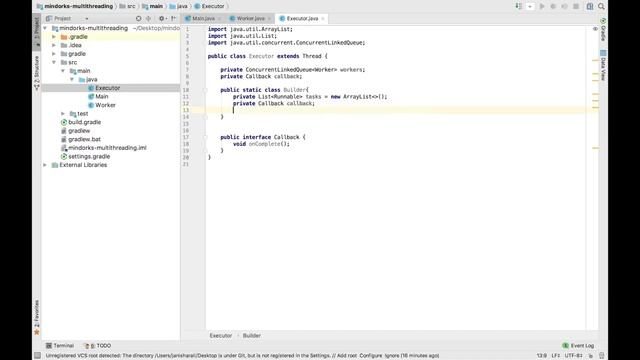This screenshot has height=360, width=640.
Task: Open Favorites side tool window
Action: coord(37,318)
